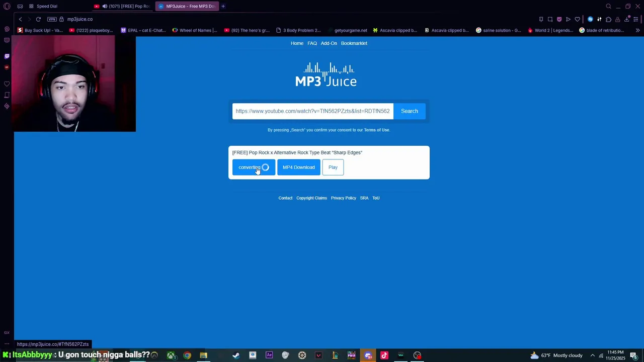
Task: Open the Add-On nav link
Action: tap(329, 43)
